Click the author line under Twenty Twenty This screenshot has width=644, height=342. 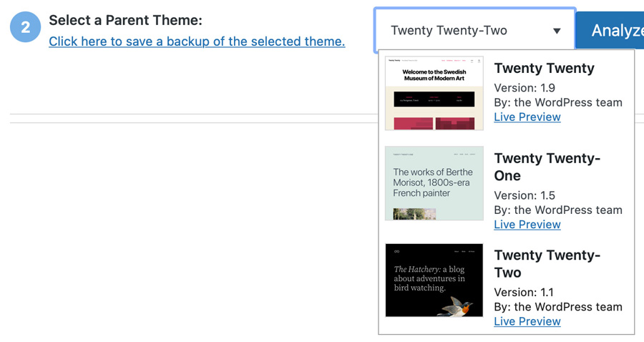[558, 102]
